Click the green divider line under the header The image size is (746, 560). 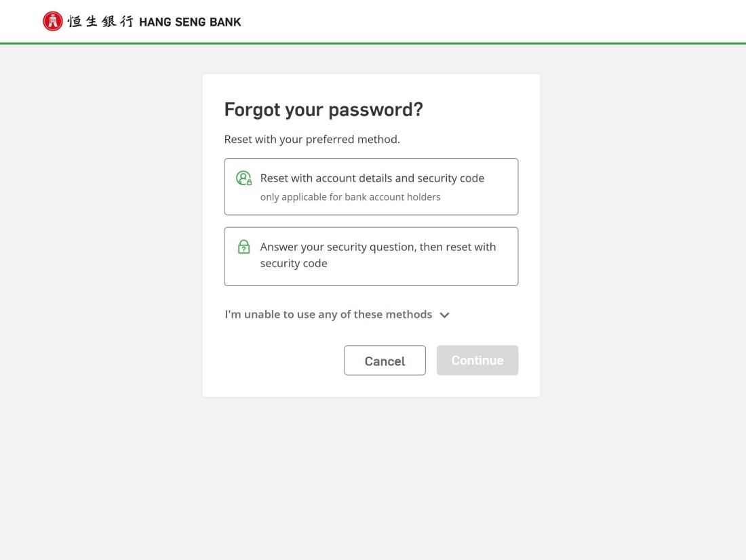point(373,43)
